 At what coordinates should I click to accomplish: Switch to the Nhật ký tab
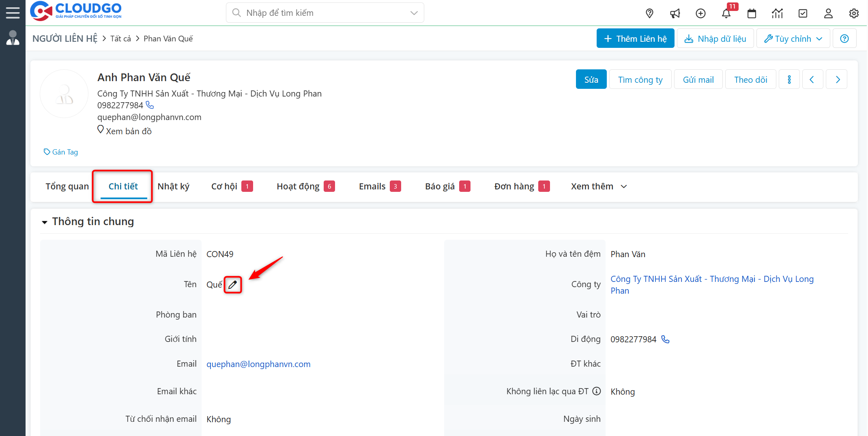(x=173, y=186)
